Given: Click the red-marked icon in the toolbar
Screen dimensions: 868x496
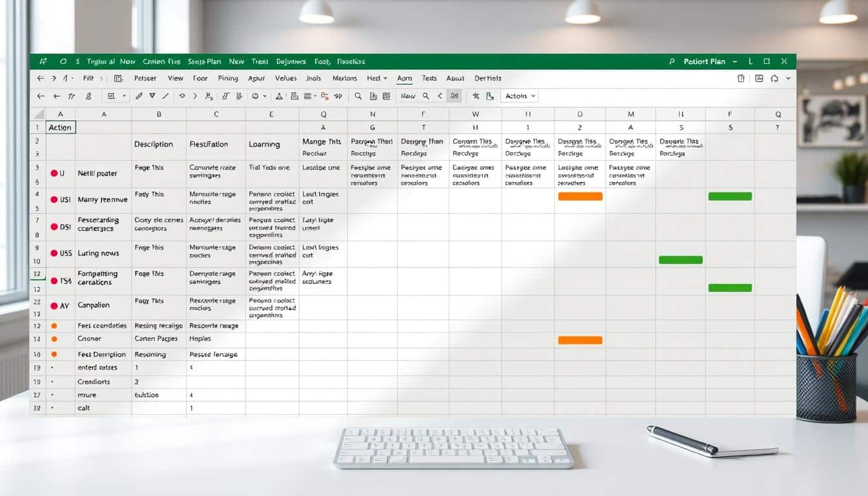Looking at the screenshot, I should 325,96.
